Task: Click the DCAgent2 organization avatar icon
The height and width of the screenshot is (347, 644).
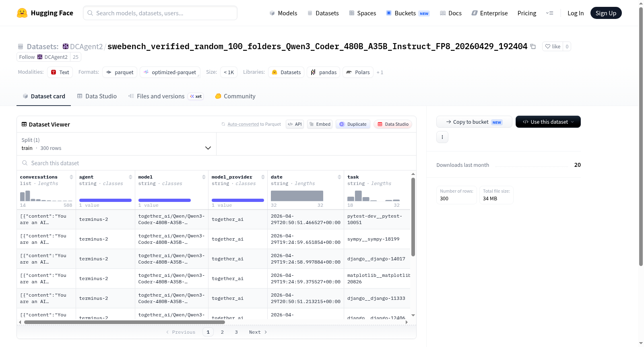Action: 66,46
